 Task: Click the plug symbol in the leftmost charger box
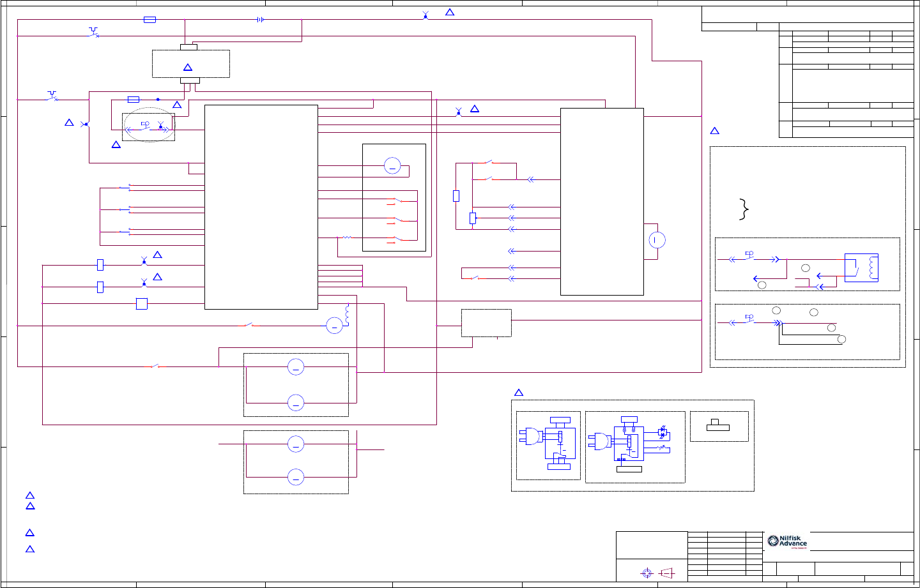[530, 437]
